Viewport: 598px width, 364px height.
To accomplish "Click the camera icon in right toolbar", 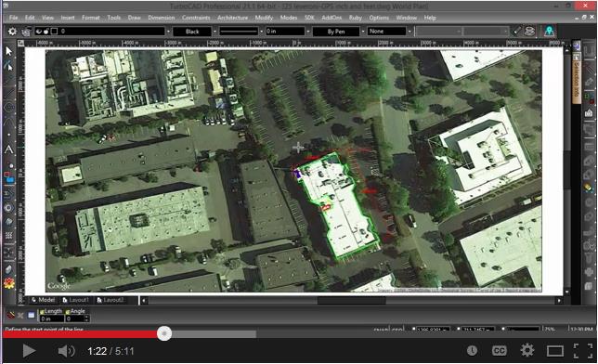I will click(x=589, y=113).
